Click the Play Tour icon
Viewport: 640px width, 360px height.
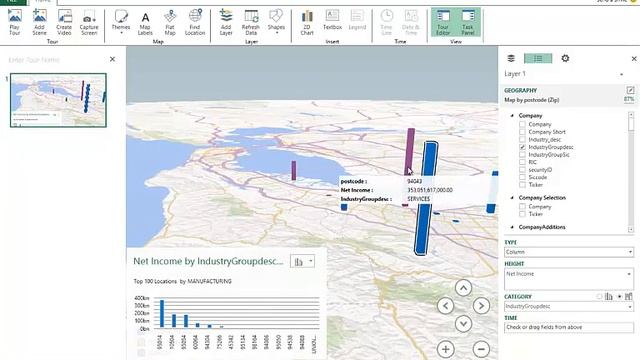(x=15, y=22)
